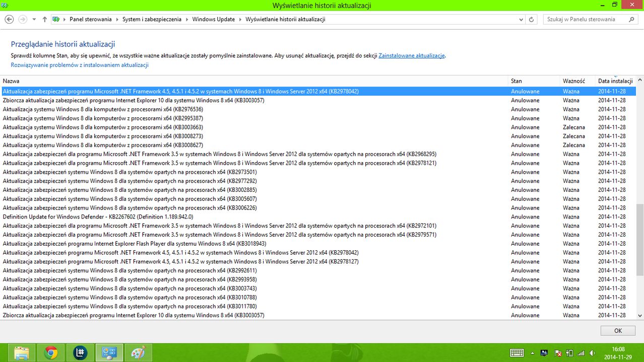Click the scrollbar up arrow
The image size is (644, 362).
coord(640,81)
